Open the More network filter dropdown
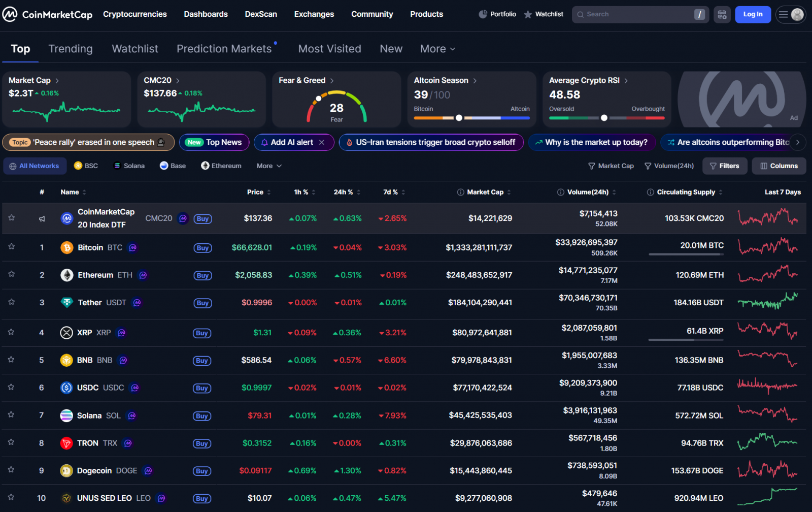 (x=268, y=166)
